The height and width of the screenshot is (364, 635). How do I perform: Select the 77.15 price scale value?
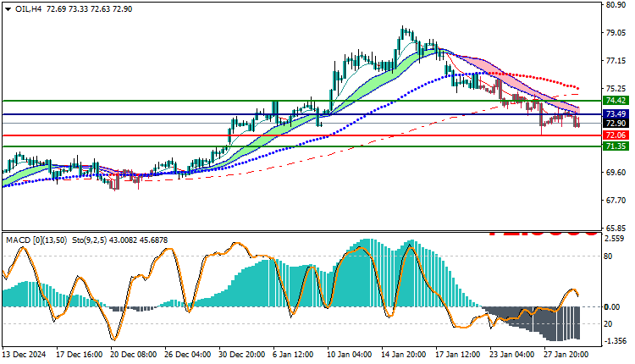point(616,61)
